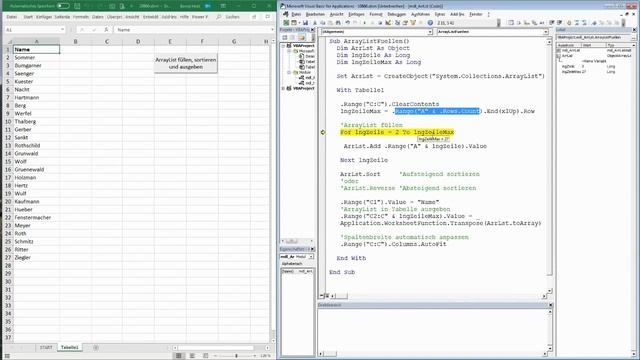The width and height of the screenshot is (640, 360).
Task: Open the Object Browser toolbar icon
Action: (x=413, y=23)
